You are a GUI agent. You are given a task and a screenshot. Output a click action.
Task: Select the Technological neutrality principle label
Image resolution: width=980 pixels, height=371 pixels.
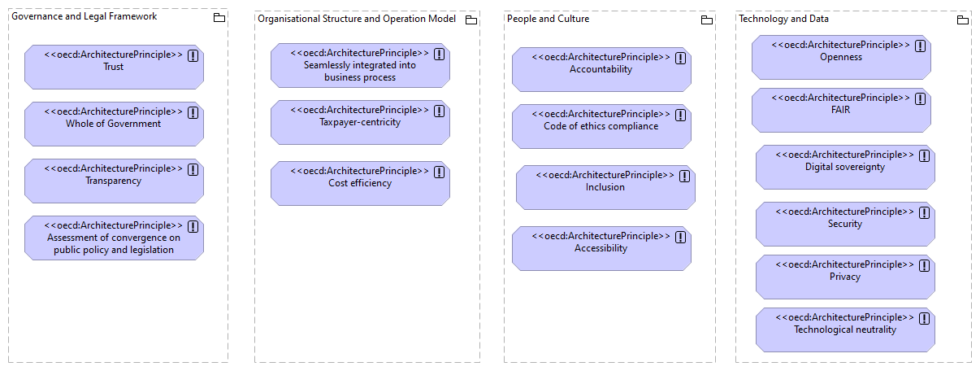point(845,330)
